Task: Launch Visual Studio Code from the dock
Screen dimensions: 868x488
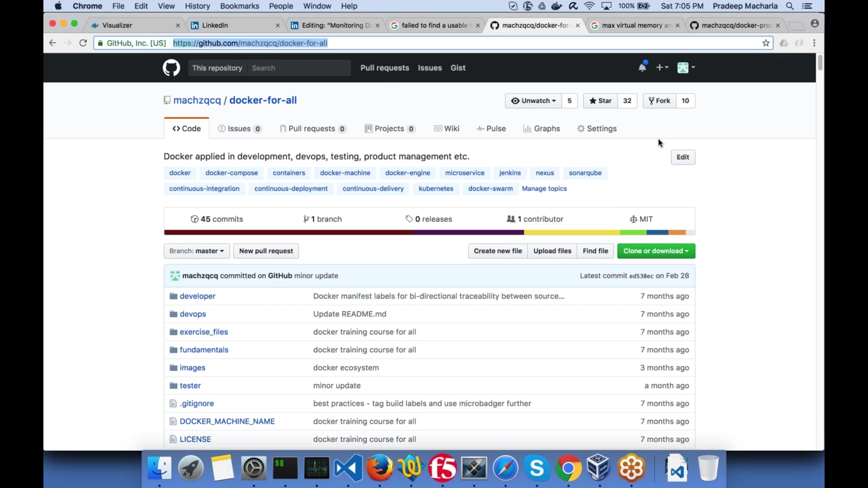Action: (348, 468)
